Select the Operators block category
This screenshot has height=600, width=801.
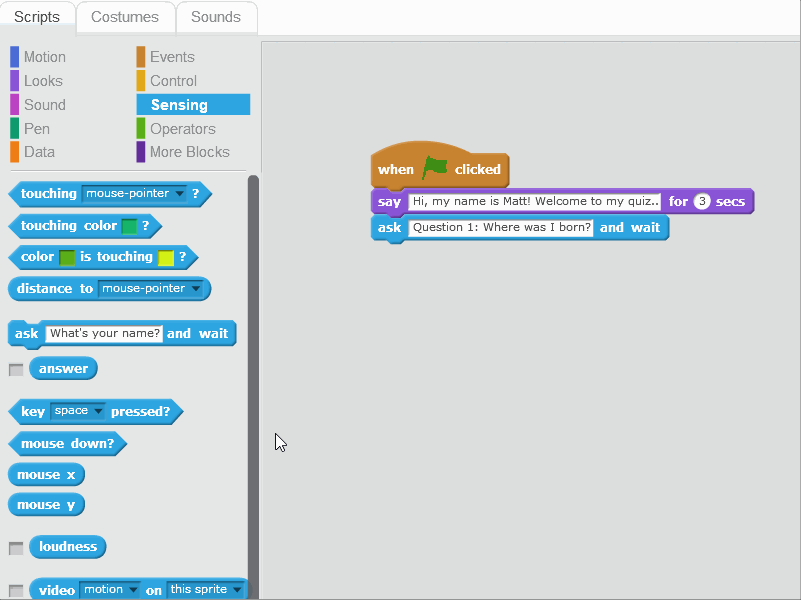point(176,129)
